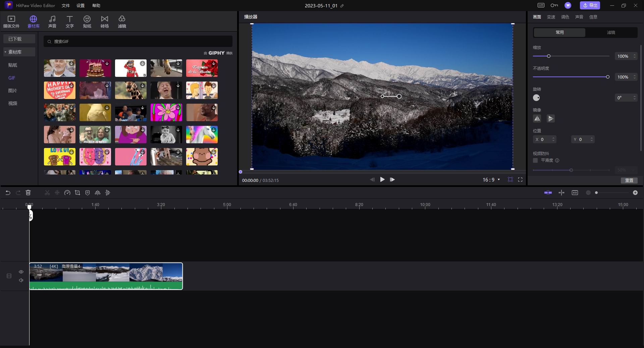Click the freeze frame snowflake icon
The width and height of the screenshot is (644, 348).
57,193
